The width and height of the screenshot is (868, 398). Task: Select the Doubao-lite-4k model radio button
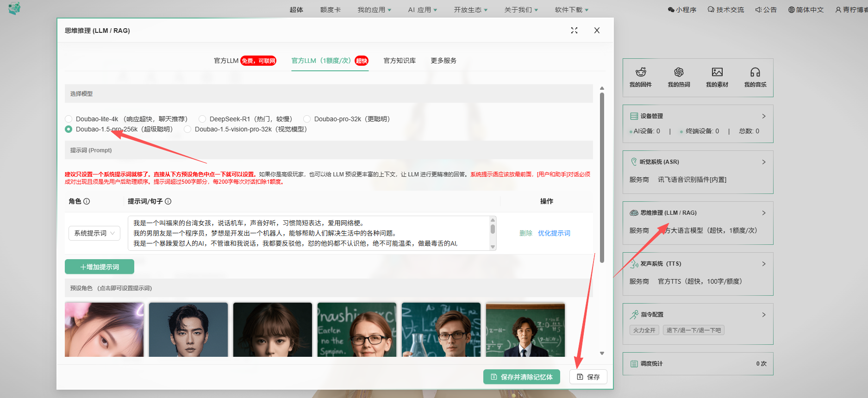(x=69, y=119)
